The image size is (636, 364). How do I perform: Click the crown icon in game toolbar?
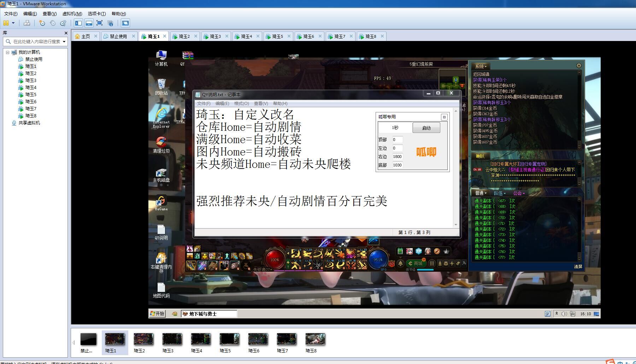pos(446,251)
